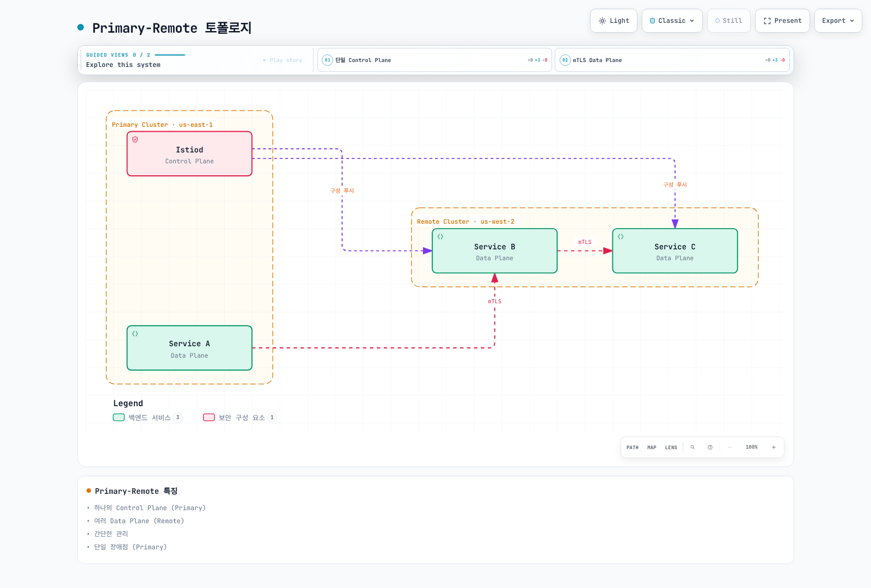Click the numbered 01 badge of 단일 Control Plane
871x588 pixels.
click(x=327, y=60)
